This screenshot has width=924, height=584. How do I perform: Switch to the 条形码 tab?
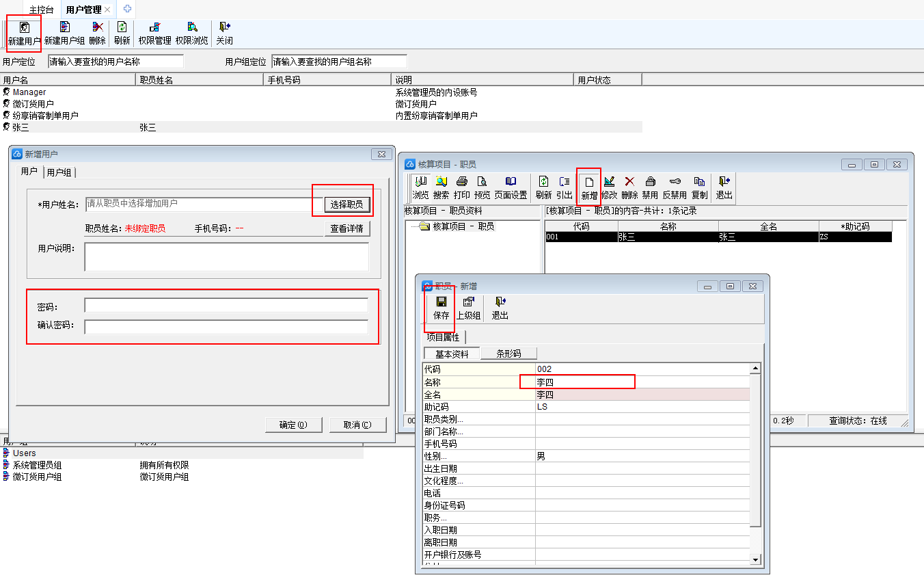click(508, 354)
